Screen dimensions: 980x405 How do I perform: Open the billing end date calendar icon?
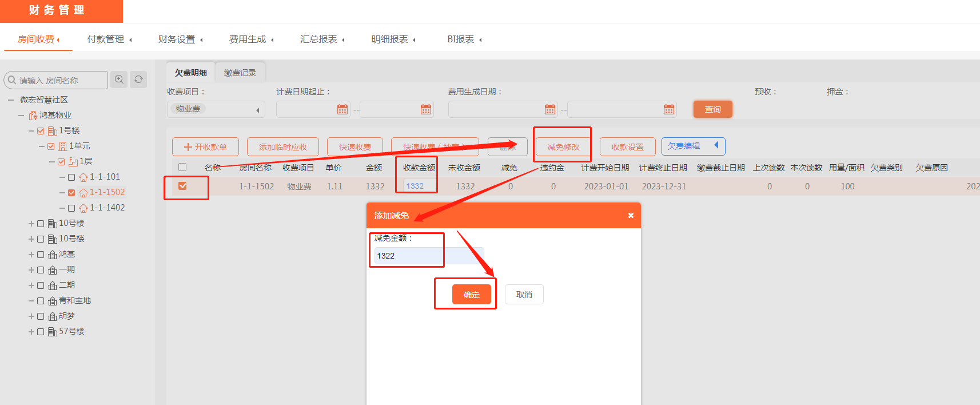426,109
